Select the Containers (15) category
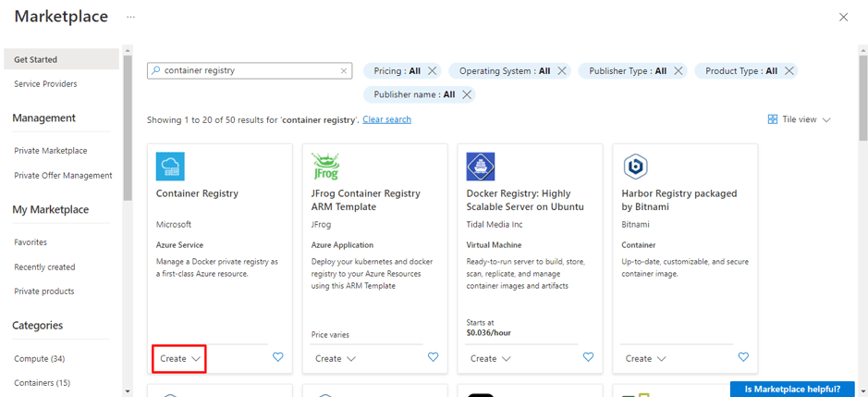 pyautogui.click(x=43, y=382)
